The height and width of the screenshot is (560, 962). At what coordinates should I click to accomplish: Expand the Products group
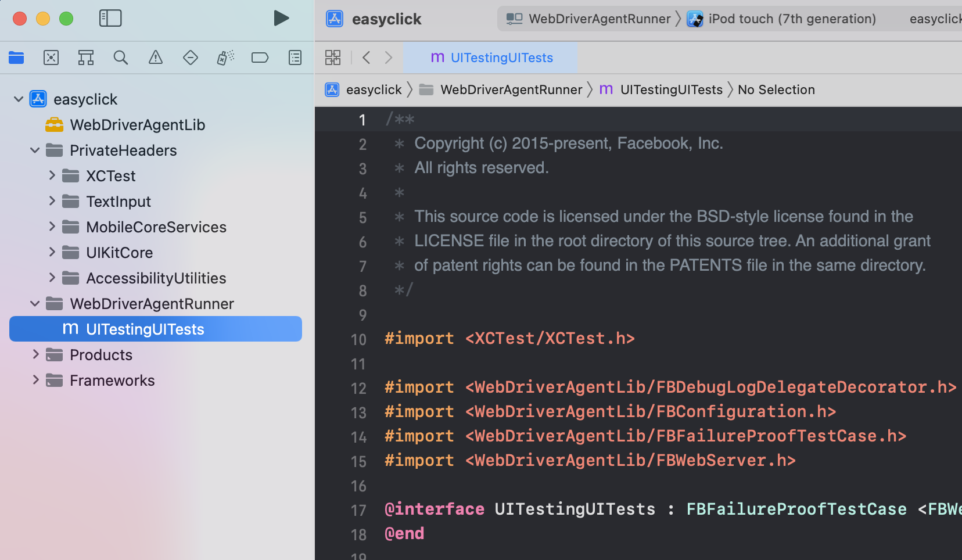[x=35, y=354]
